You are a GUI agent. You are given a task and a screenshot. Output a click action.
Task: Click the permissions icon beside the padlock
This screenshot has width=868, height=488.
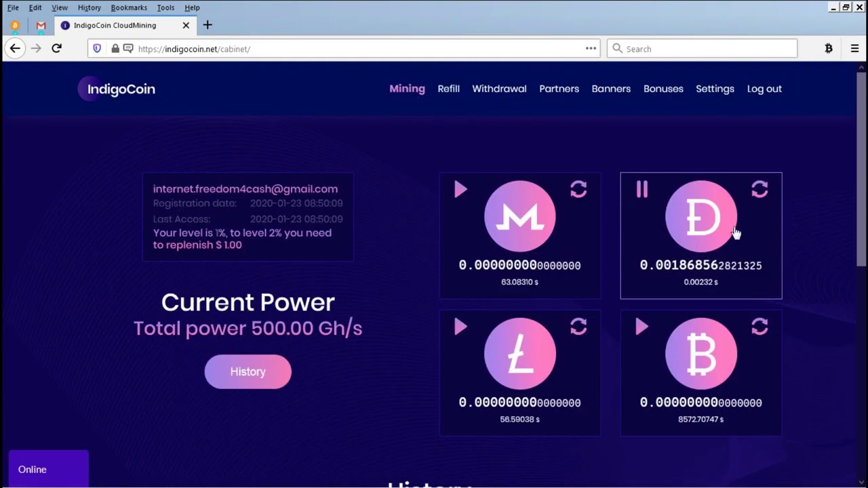tap(128, 49)
